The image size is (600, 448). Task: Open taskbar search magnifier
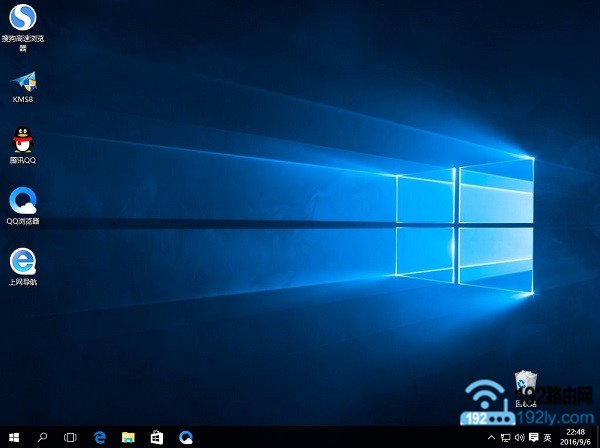coord(42,437)
